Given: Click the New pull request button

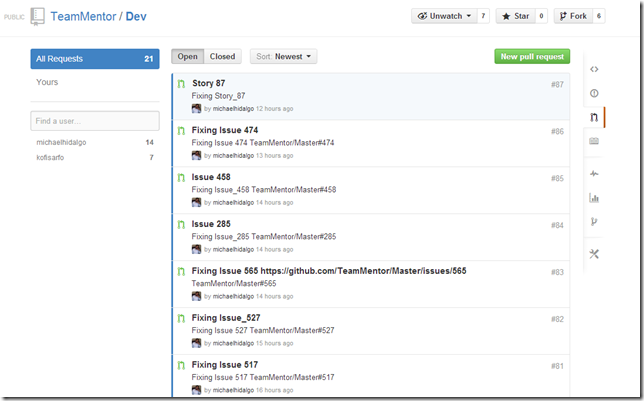Looking at the screenshot, I should tap(531, 57).
